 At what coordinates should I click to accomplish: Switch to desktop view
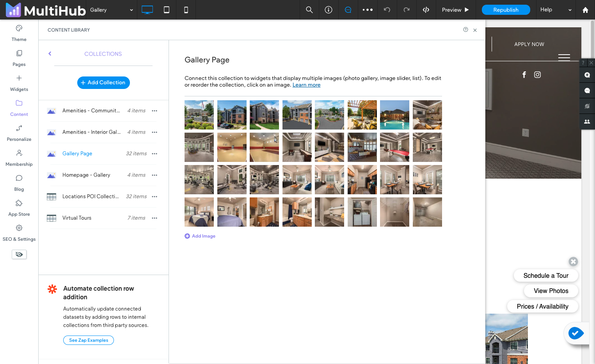point(147,10)
